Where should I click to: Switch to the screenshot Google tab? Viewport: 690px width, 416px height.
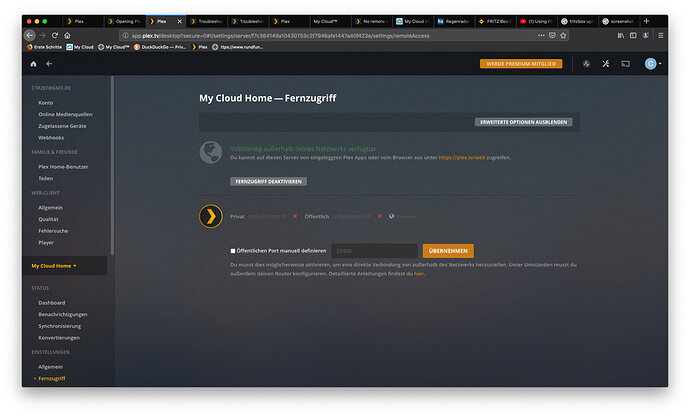tap(619, 21)
